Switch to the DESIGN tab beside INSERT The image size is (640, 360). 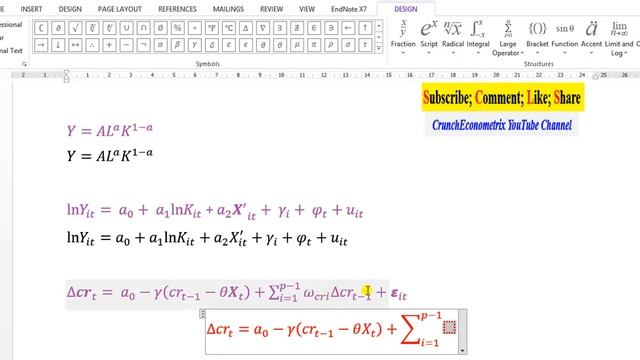(70, 9)
